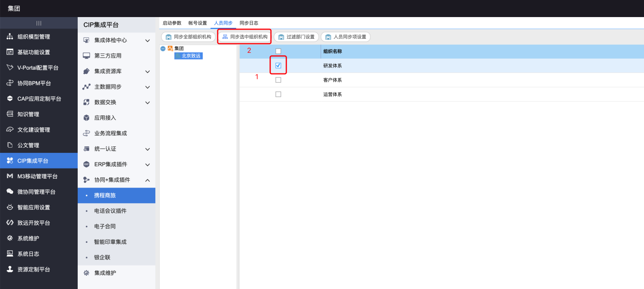
Task: Click the 业务流程集成 icon
Action: pos(86,133)
